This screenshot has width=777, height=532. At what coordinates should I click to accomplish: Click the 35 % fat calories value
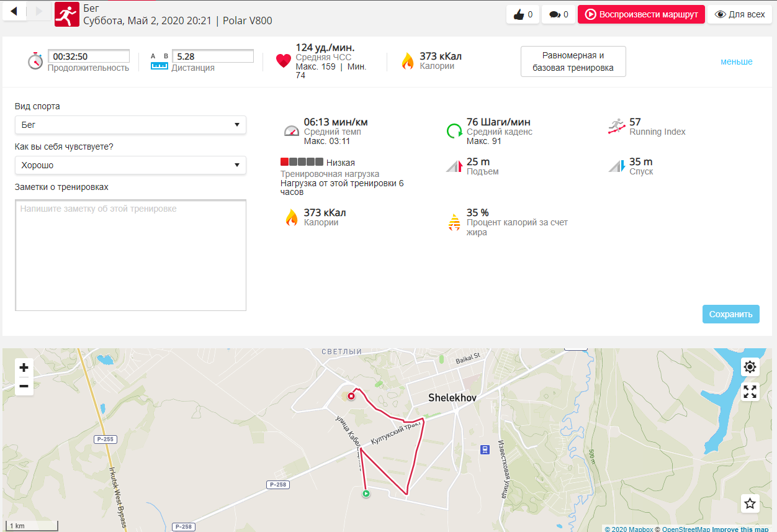point(477,213)
